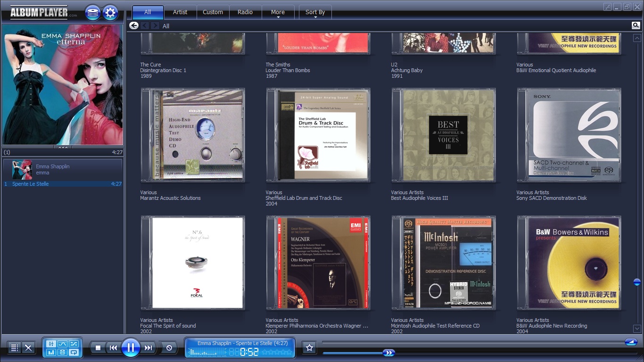Toggle repeat playback
This screenshot has height=362, width=644.
74,352
